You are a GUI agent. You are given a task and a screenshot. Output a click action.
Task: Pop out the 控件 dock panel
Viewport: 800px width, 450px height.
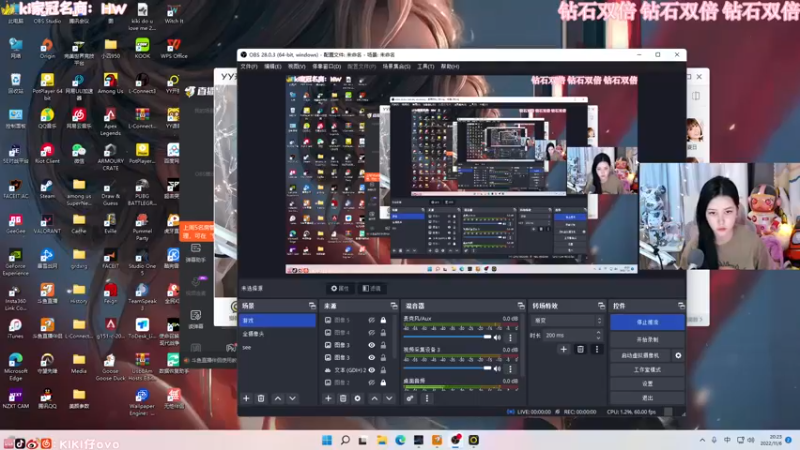tap(681, 306)
